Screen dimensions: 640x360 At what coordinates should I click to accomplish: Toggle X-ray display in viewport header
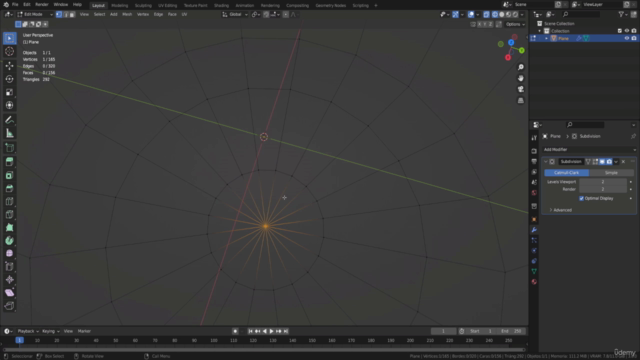click(x=486, y=14)
